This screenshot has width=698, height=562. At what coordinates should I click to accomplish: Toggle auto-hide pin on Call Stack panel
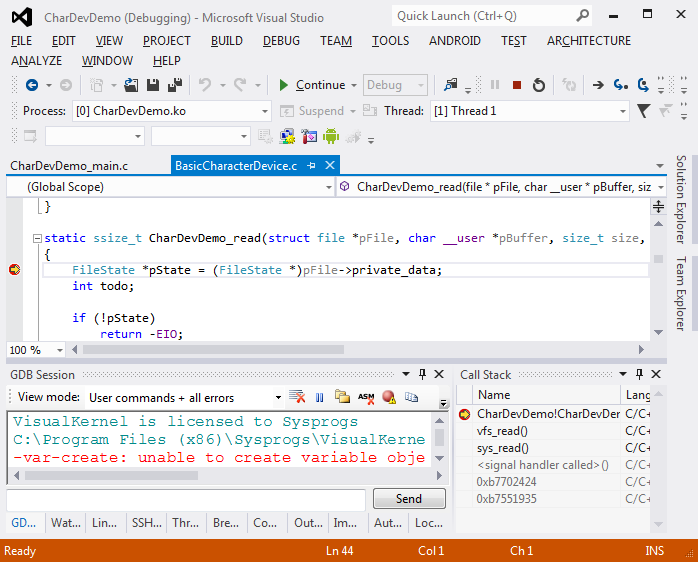[639, 374]
